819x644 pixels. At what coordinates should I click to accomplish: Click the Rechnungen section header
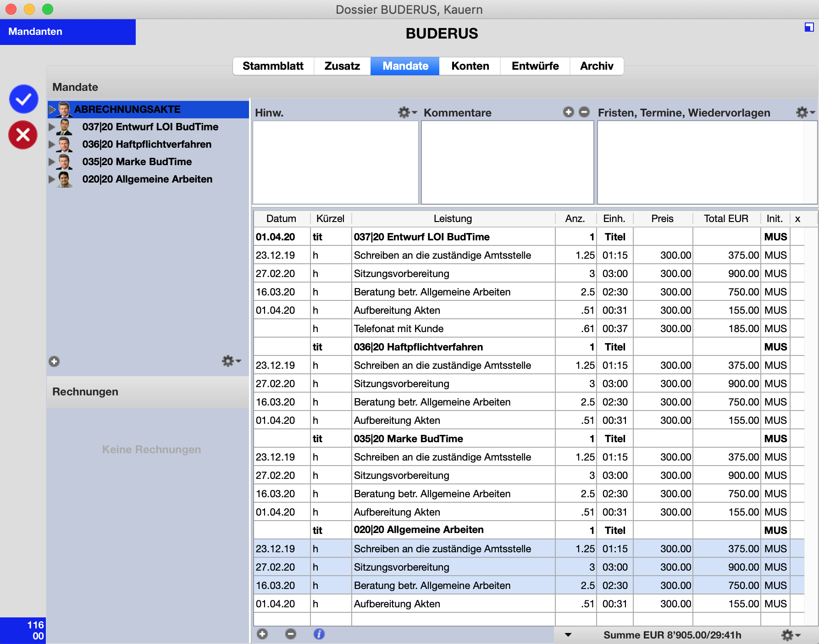pos(148,392)
